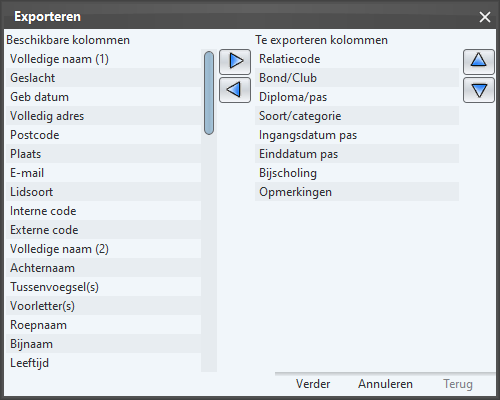
Task: Select Opmerkingen in export columns
Action: [357, 192]
